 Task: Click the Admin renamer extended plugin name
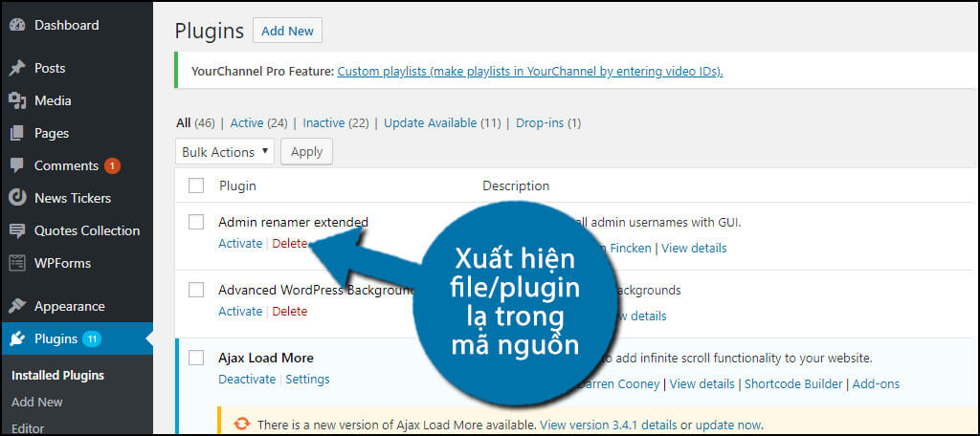point(293,222)
